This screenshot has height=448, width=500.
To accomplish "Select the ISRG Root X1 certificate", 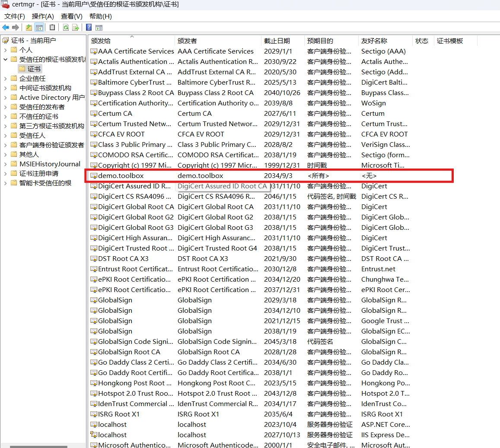I will tap(118, 414).
